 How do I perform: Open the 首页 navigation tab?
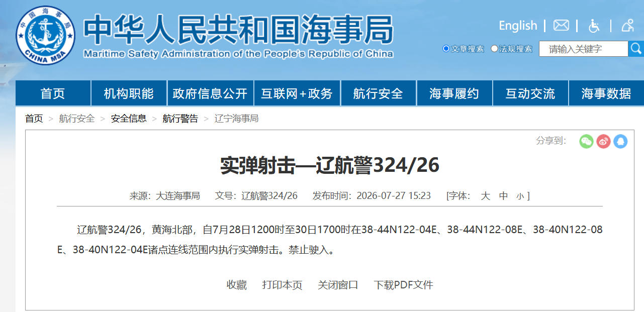(x=53, y=93)
